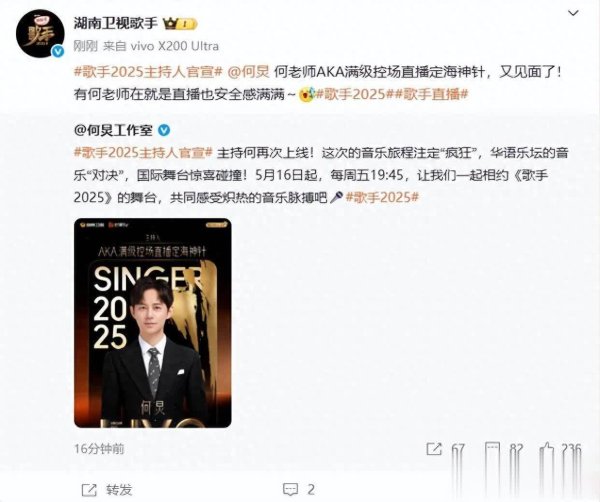600x502 pixels.
Task: Click the 转发 repost button
Action: (107, 490)
